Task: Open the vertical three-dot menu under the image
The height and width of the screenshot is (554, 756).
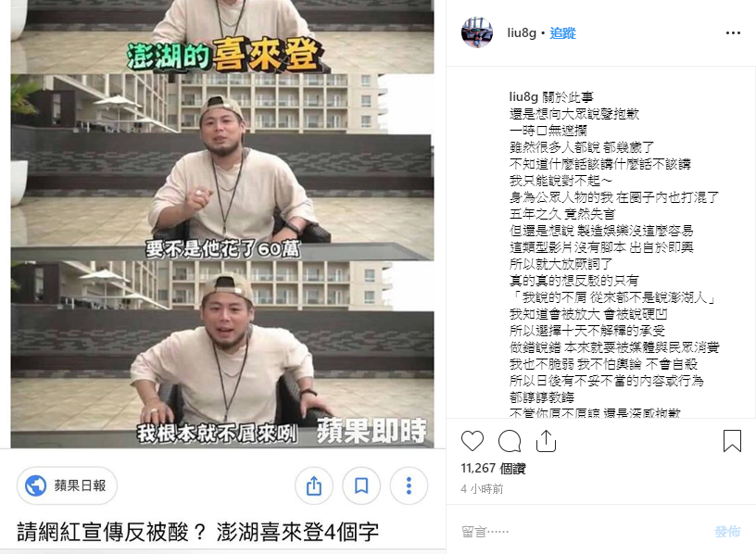Action: point(409,485)
